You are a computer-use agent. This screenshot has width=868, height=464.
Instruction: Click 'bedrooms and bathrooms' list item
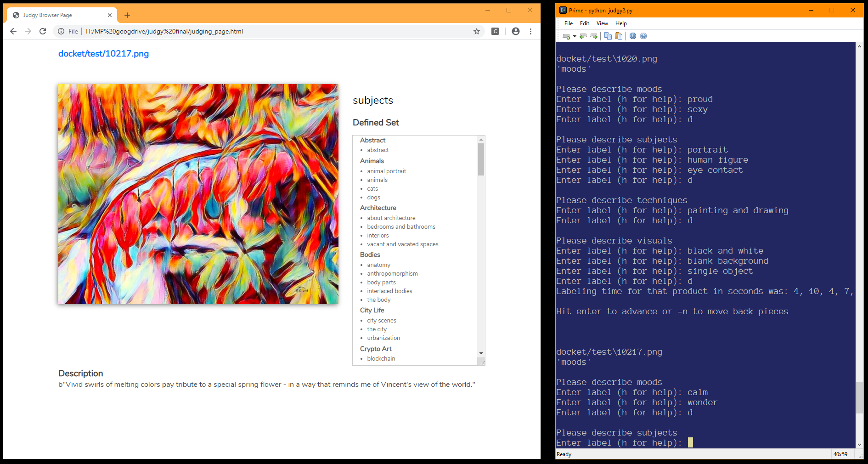[x=401, y=227]
